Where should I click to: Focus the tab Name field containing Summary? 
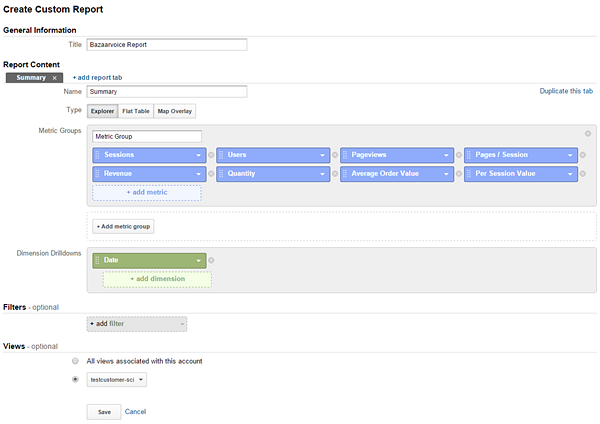pyautogui.click(x=167, y=92)
